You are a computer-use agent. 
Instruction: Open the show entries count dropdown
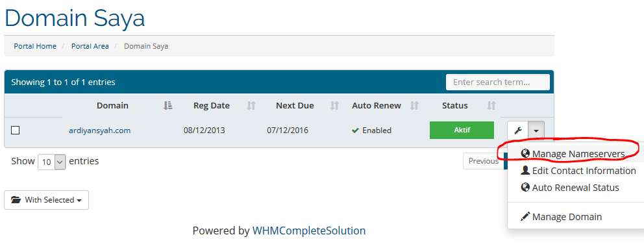pyautogui.click(x=52, y=162)
